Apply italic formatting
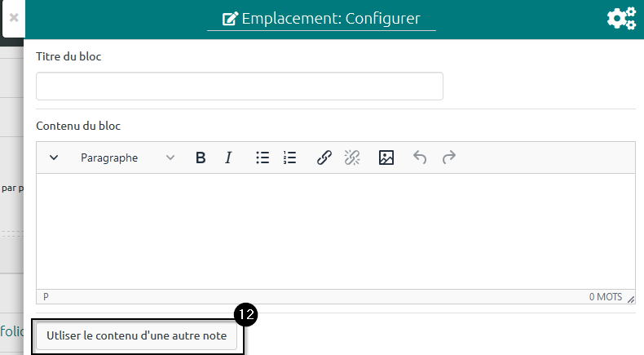 tap(229, 158)
